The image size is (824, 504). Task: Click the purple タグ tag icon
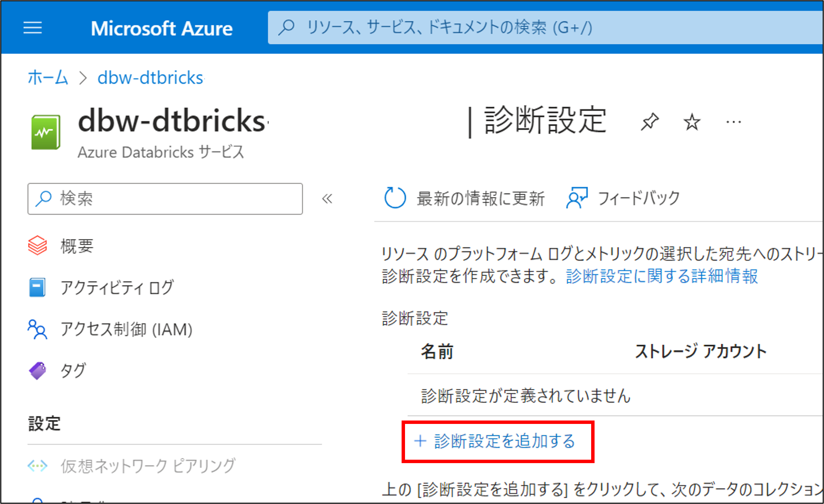coord(37,370)
